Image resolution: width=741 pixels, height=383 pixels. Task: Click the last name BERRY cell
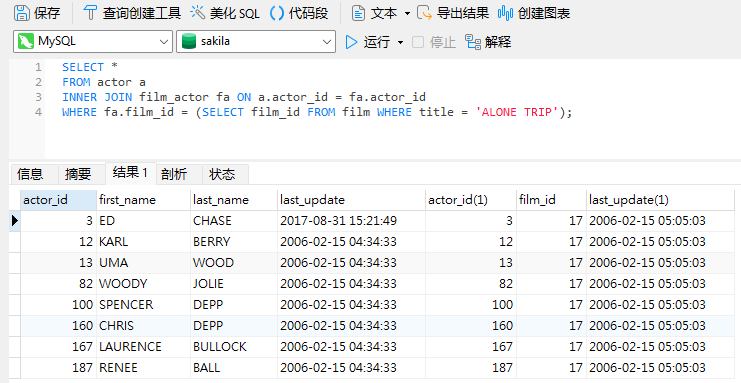tap(234, 242)
